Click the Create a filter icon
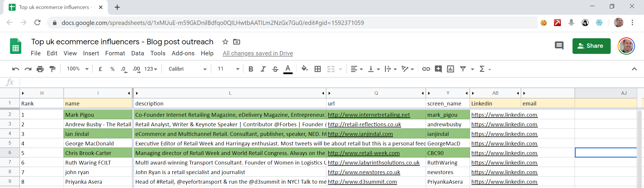The image size is (644, 188). [x=463, y=69]
